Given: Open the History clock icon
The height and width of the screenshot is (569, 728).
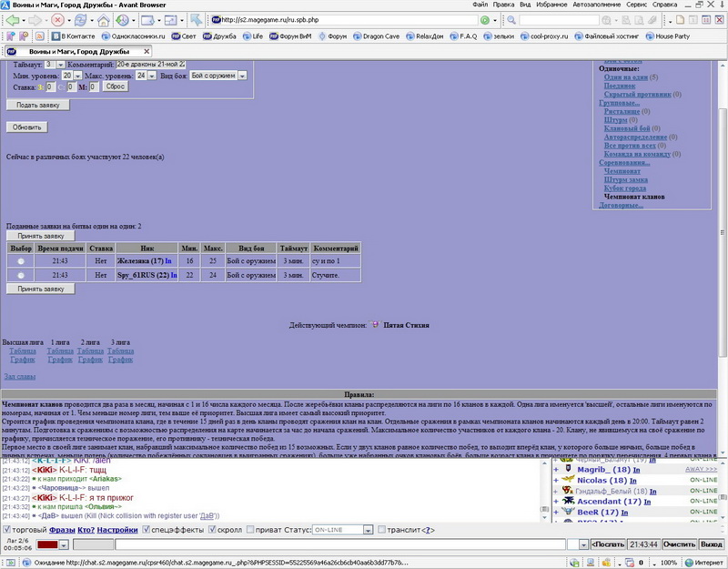Looking at the screenshot, I should coord(122,20).
